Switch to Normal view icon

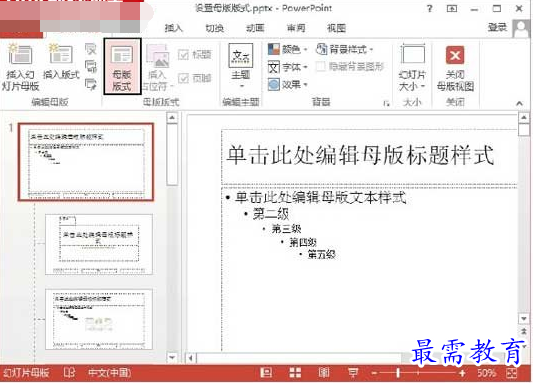pyautogui.click(x=266, y=373)
